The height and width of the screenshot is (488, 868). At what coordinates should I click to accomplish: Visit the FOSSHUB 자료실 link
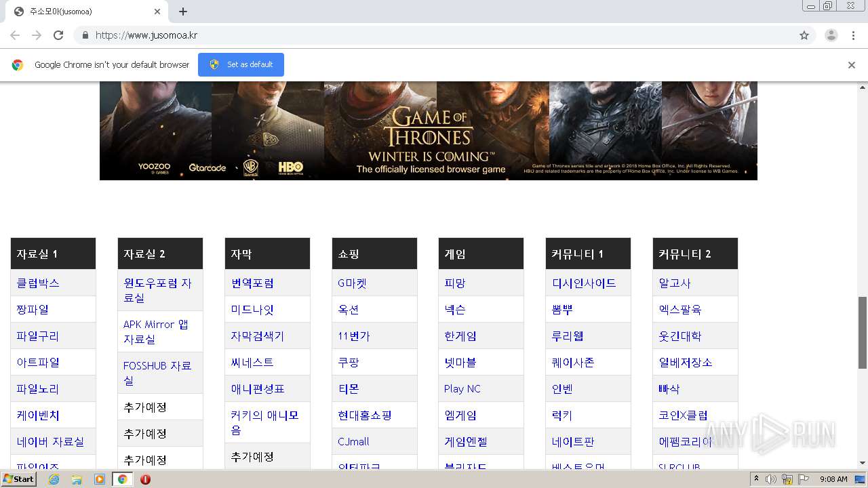tap(157, 373)
